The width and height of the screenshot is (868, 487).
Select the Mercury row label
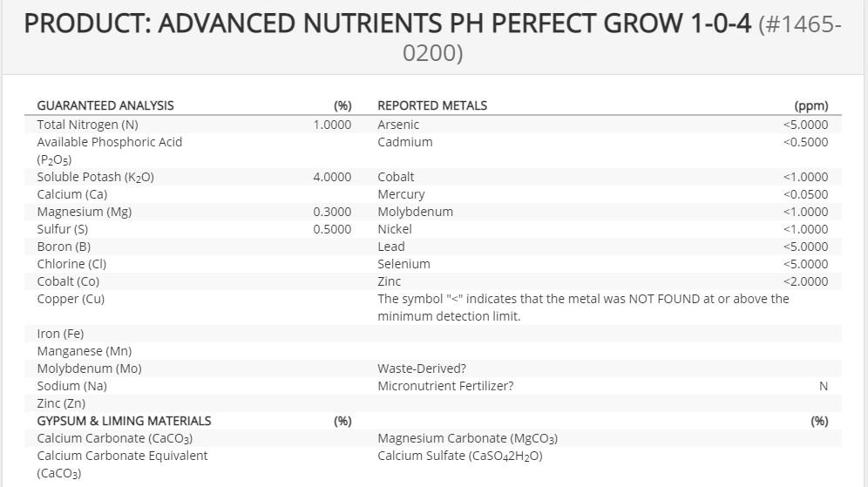pos(402,194)
